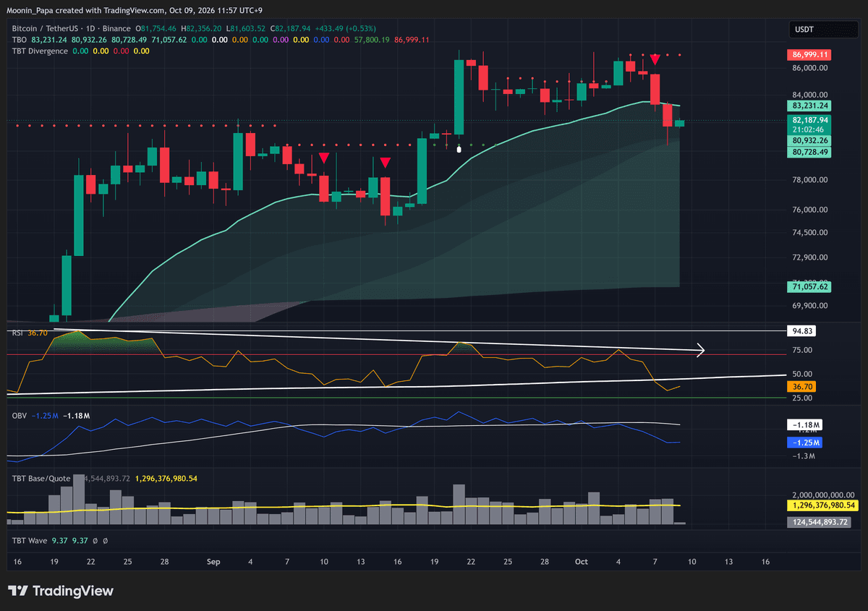This screenshot has width=868, height=611.
Task: Click the 86,999.11 label on the price axis
Action: click(x=810, y=55)
